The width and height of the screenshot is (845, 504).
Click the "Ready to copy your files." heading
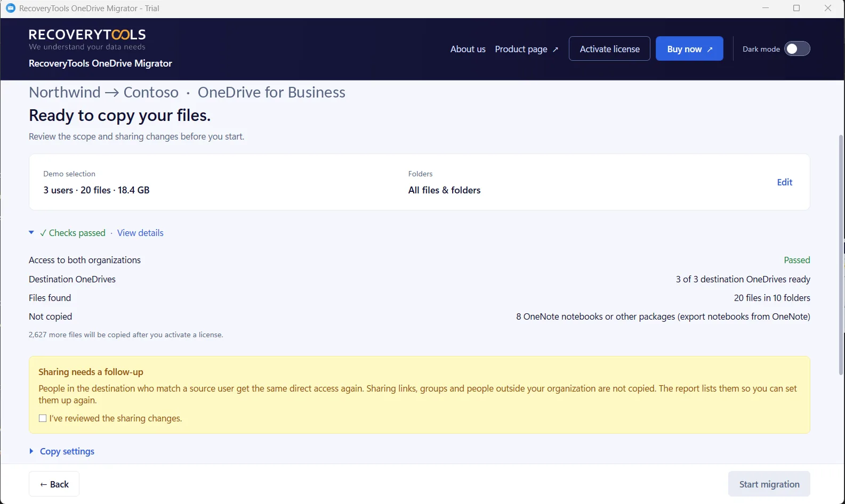119,115
